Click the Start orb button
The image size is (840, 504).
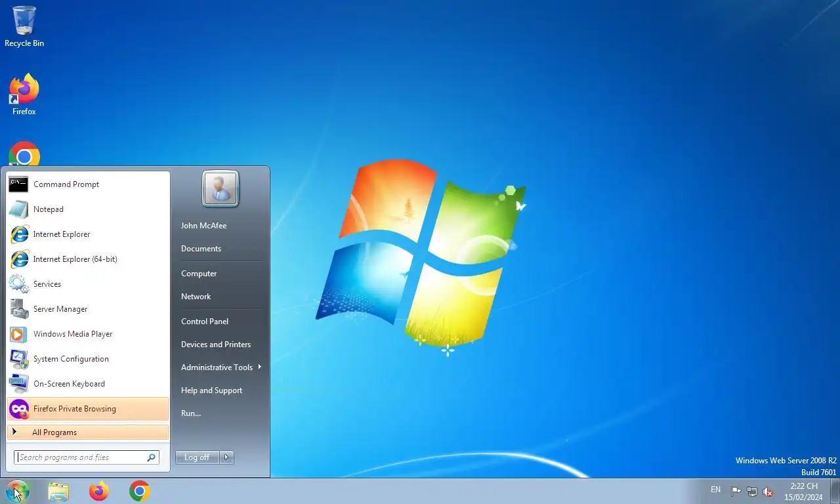click(18, 491)
